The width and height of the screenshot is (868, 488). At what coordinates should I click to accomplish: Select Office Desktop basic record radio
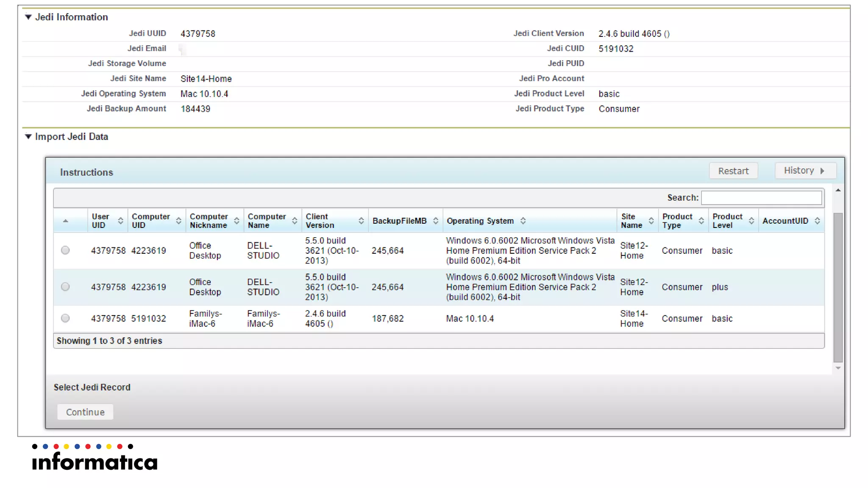pyautogui.click(x=65, y=250)
